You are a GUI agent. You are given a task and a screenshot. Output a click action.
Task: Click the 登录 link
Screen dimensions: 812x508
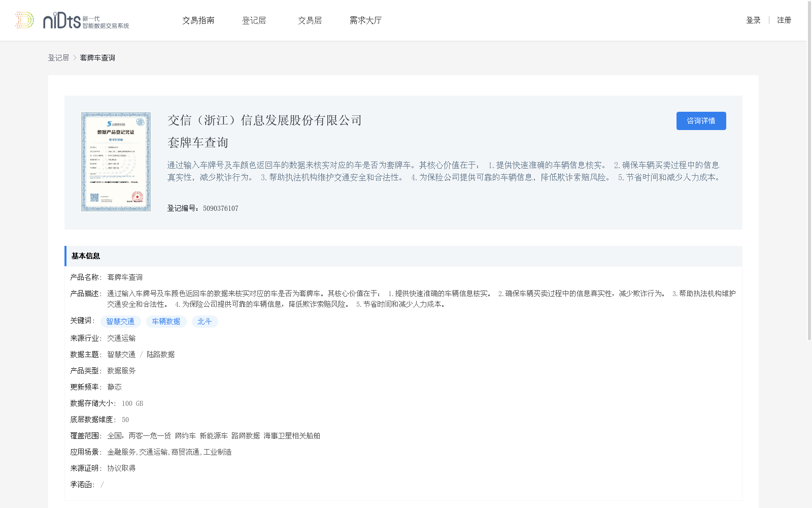753,20
